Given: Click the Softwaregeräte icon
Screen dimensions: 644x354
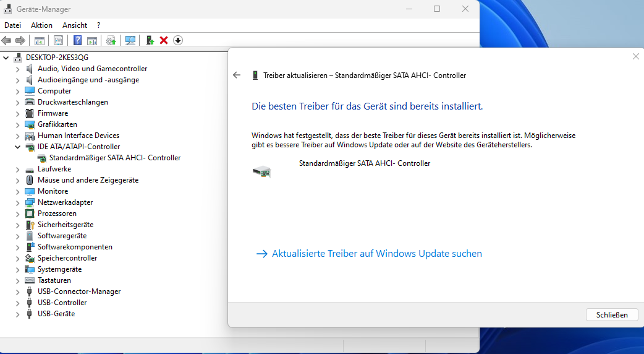Looking at the screenshot, I should click(x=30, y=236).
